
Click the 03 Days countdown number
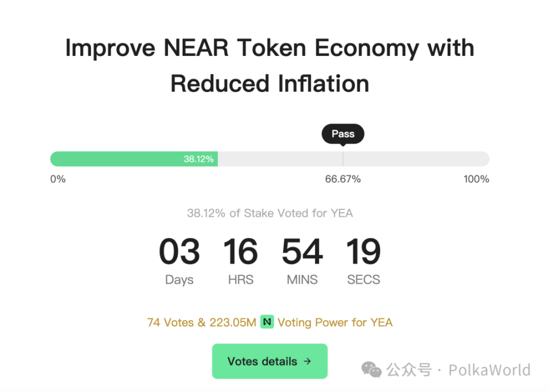pos(179,252)
